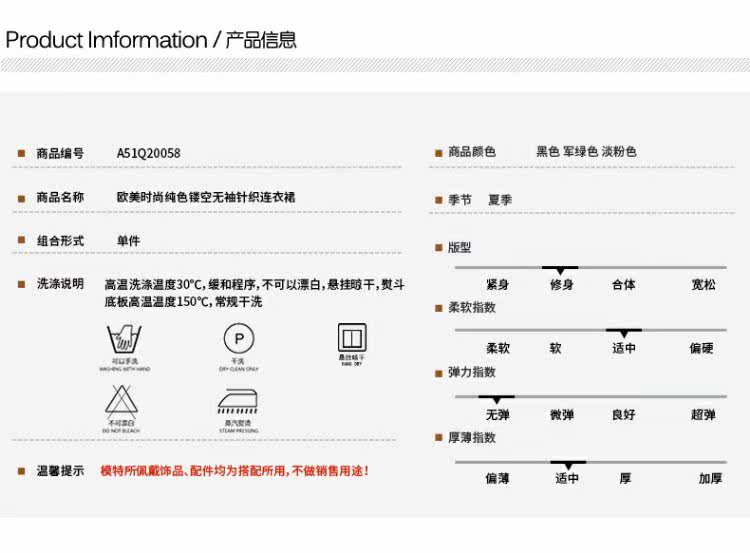Viewport: 750px width, 553px height.
Task: Click the 单件 combination value
Action: point(129,241)
